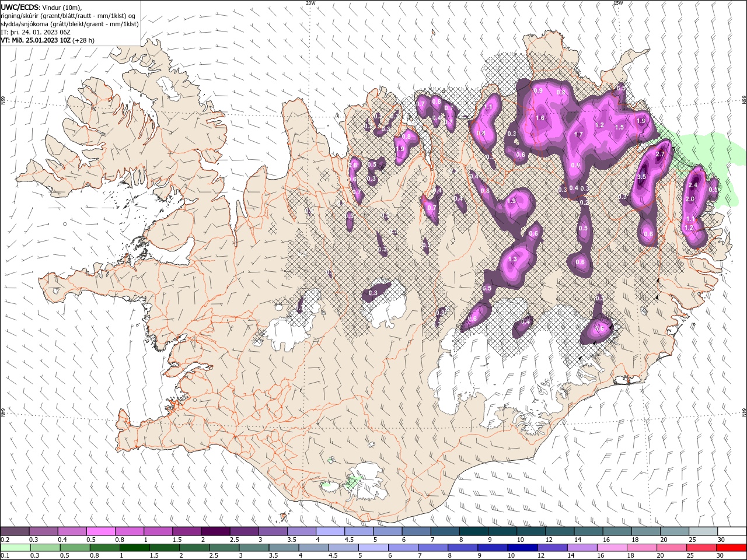Click the bright pink 0.5 swatch in the upper legend

click(x=100, y=531)
